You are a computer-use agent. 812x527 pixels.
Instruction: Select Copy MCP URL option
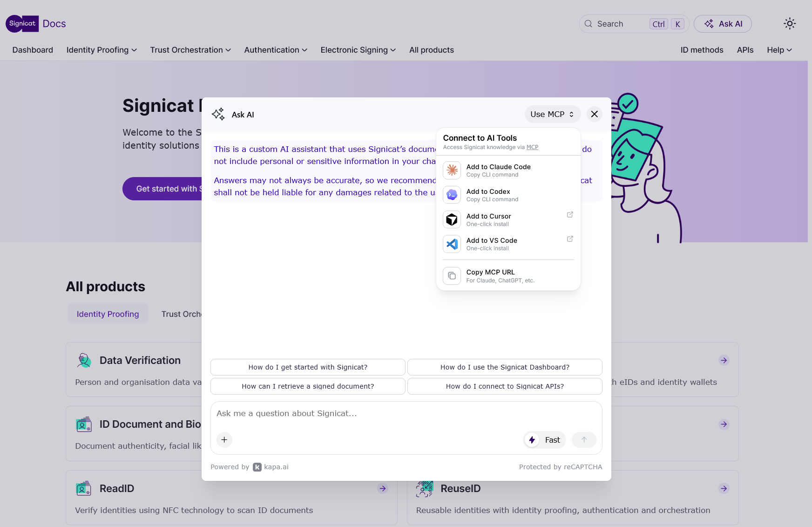508,276
